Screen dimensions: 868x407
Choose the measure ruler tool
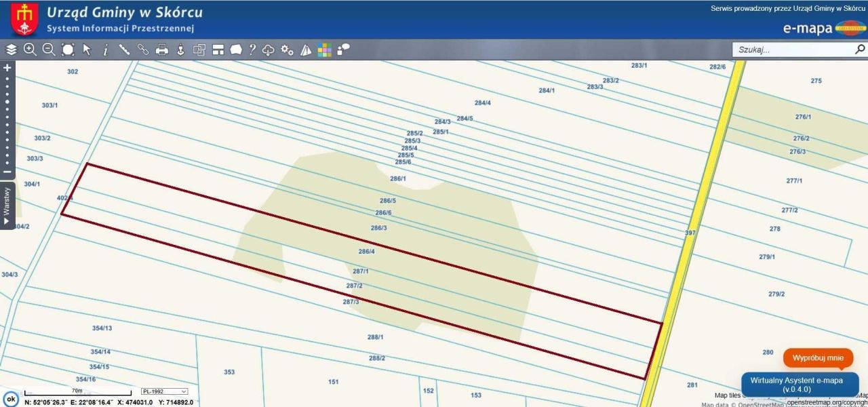[x=124, y=50]
